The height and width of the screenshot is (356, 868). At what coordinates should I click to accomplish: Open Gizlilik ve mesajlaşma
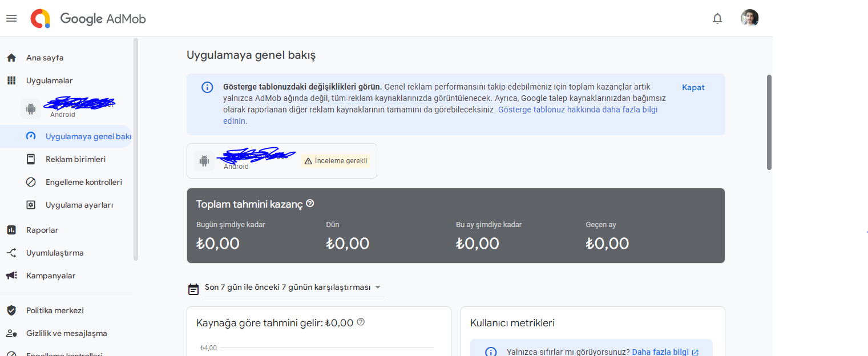coord(66,333)
